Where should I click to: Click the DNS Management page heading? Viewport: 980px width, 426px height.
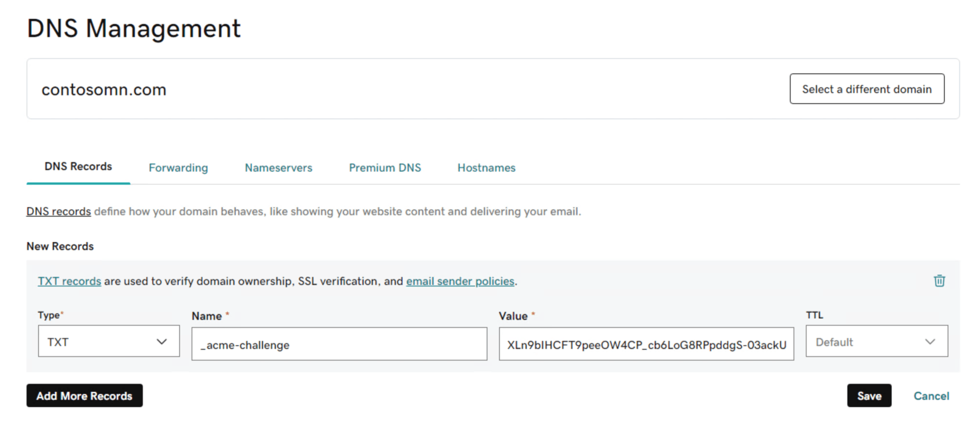(x=133, y=29)
